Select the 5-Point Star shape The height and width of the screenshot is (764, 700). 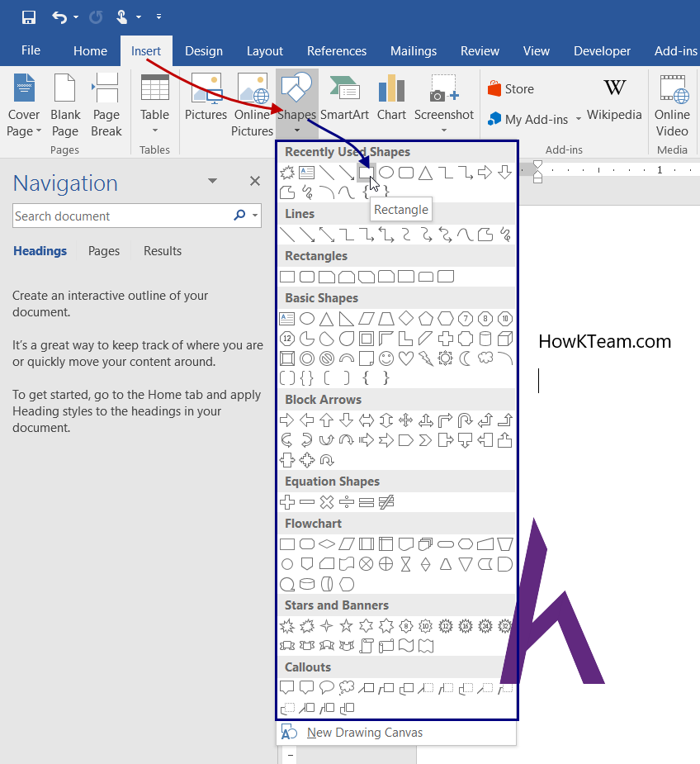(347, 625)
